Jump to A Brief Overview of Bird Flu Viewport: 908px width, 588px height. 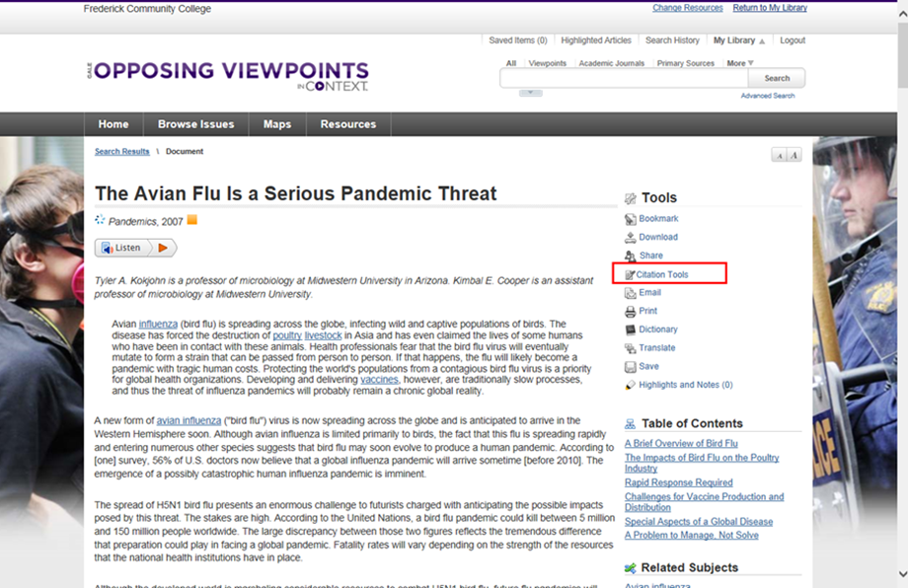[x=681, y=443]
